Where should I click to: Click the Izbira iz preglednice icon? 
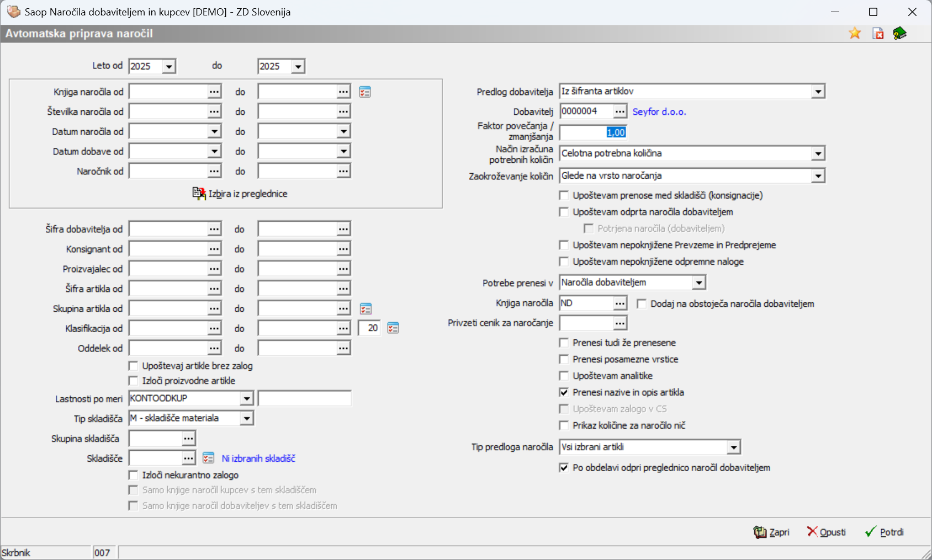pos(199,193)
